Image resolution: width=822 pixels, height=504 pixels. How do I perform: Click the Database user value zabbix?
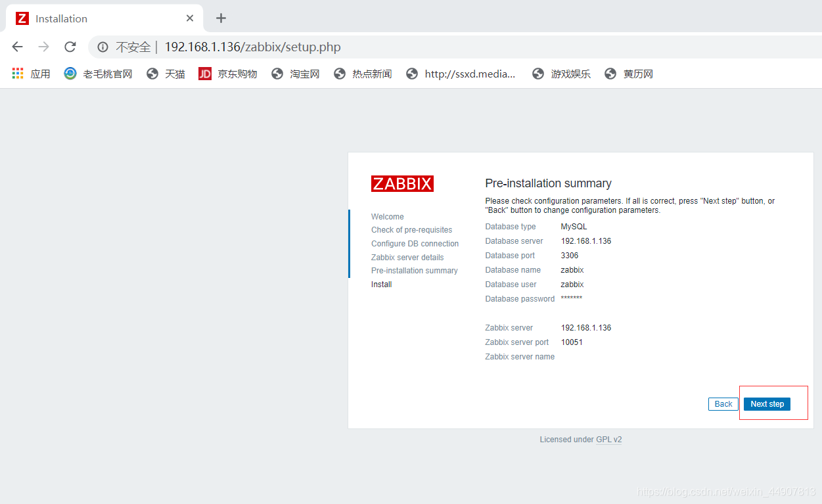[572, 285]
